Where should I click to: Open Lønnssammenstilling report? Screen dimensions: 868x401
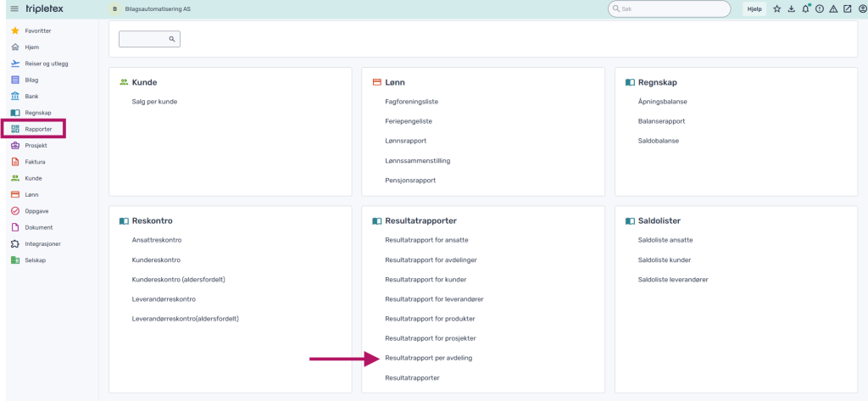pos(418,160)
